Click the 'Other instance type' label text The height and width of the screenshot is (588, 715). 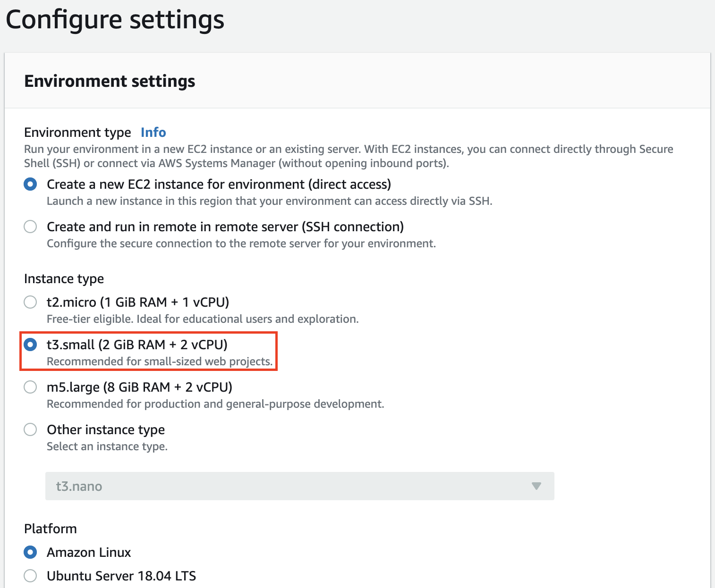pyautogui.click(x=106, y=429)
